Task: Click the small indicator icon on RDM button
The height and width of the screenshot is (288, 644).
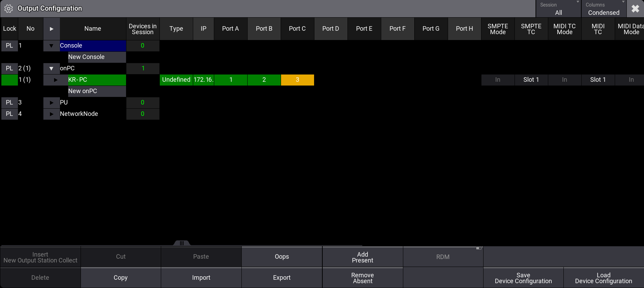Action: [478, 248]
